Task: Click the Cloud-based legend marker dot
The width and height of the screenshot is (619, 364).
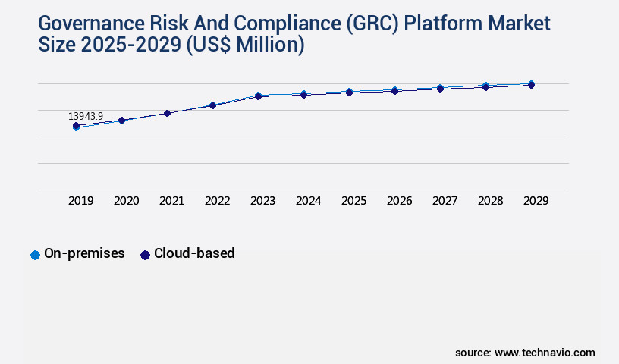Action: (145, 255)
